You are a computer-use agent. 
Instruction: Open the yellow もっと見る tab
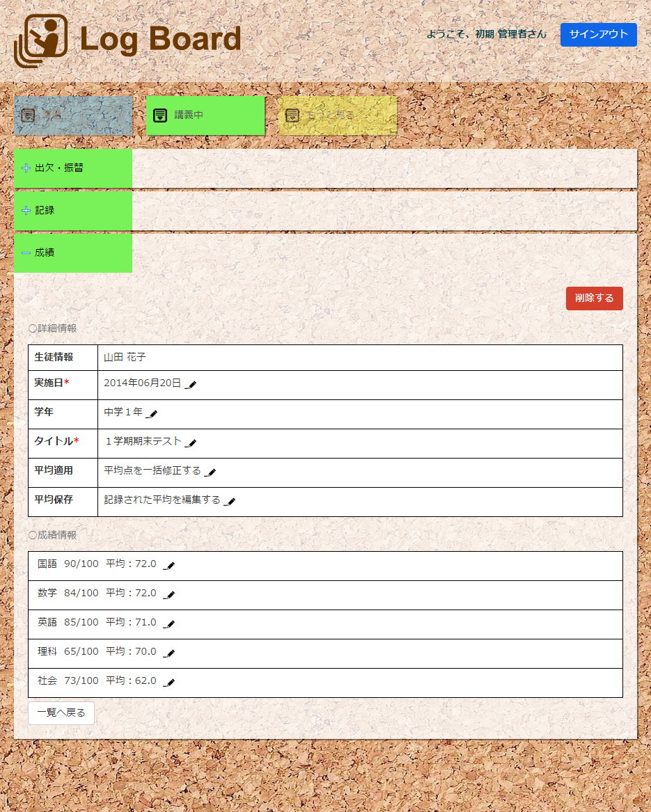pos(337,116)
